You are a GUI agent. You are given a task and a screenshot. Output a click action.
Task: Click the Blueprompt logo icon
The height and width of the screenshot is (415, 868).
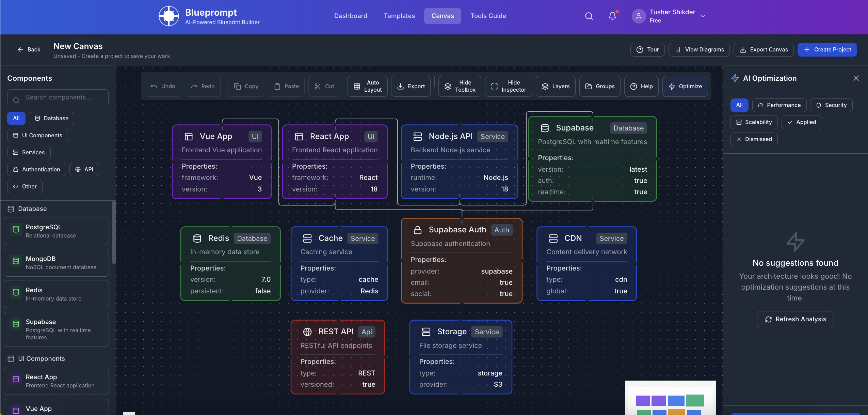169,16
